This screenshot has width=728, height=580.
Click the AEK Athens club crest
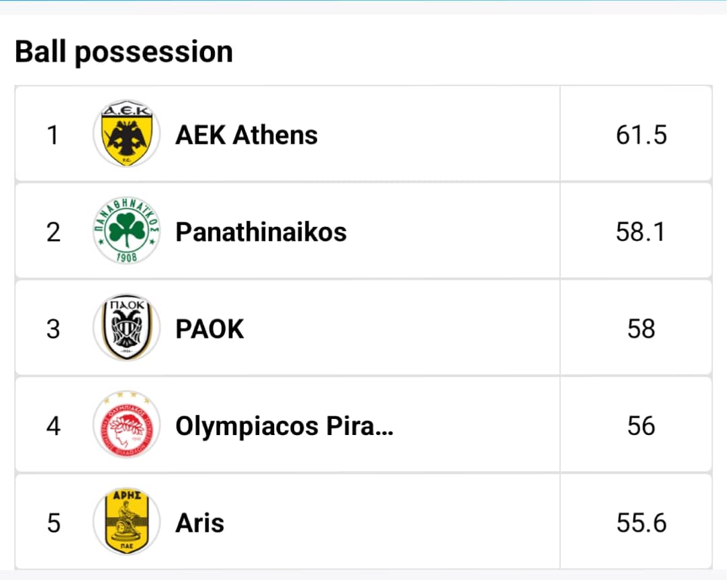(x=126, y=135)
